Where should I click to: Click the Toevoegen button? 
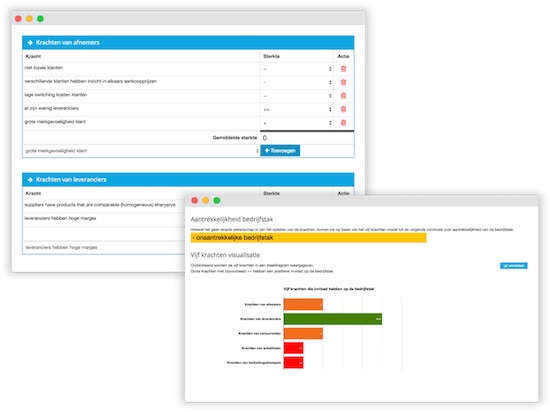tap(280, 150)
